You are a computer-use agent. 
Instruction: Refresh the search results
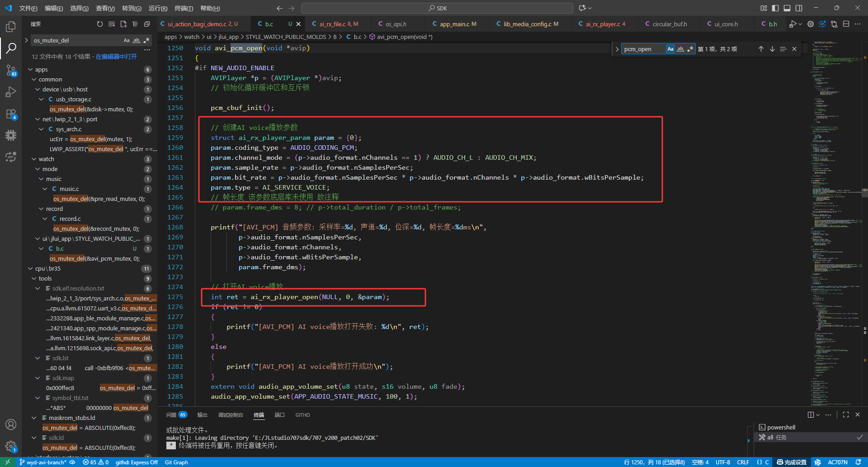[99, 24]
